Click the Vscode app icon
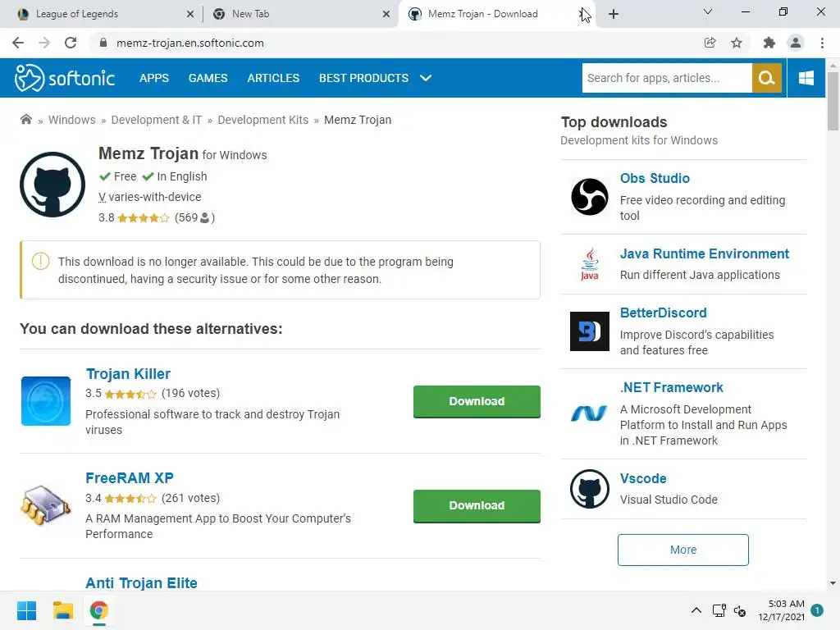 pyautogui.click(x=589, y=489)
